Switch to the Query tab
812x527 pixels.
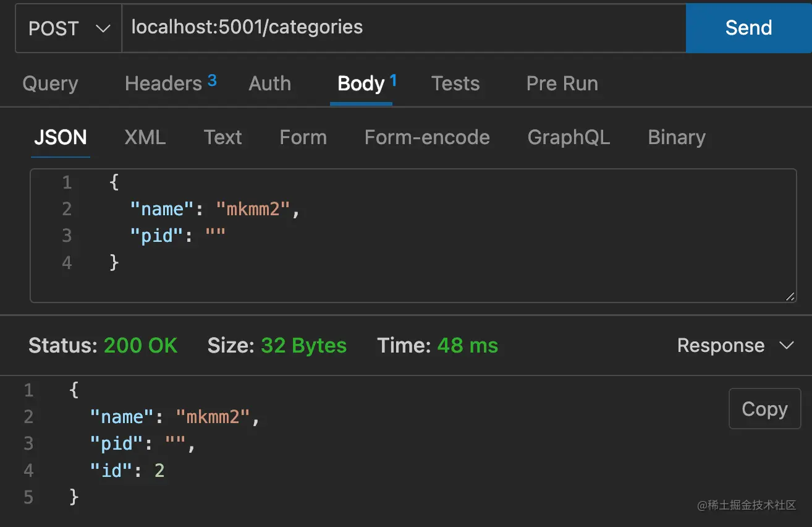[50, 84]
